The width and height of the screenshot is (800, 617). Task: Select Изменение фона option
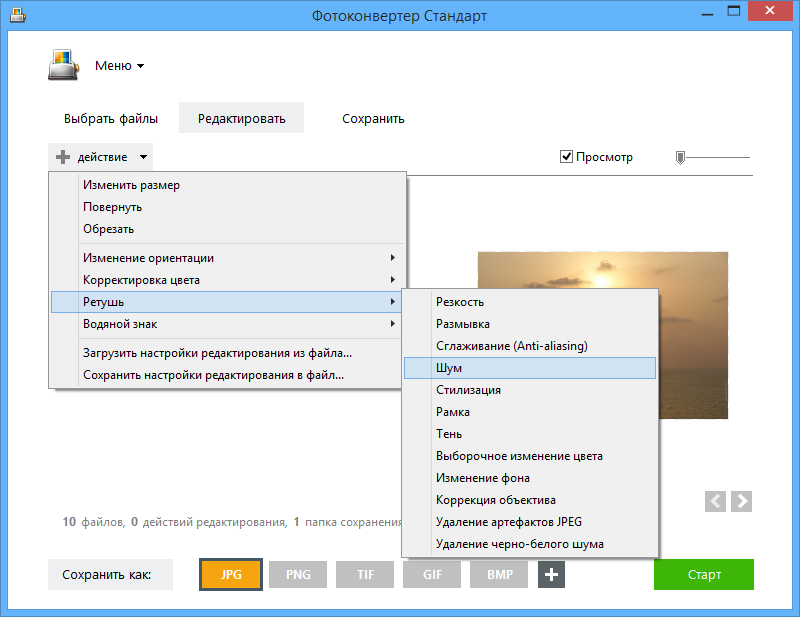(x=530, y=478)
